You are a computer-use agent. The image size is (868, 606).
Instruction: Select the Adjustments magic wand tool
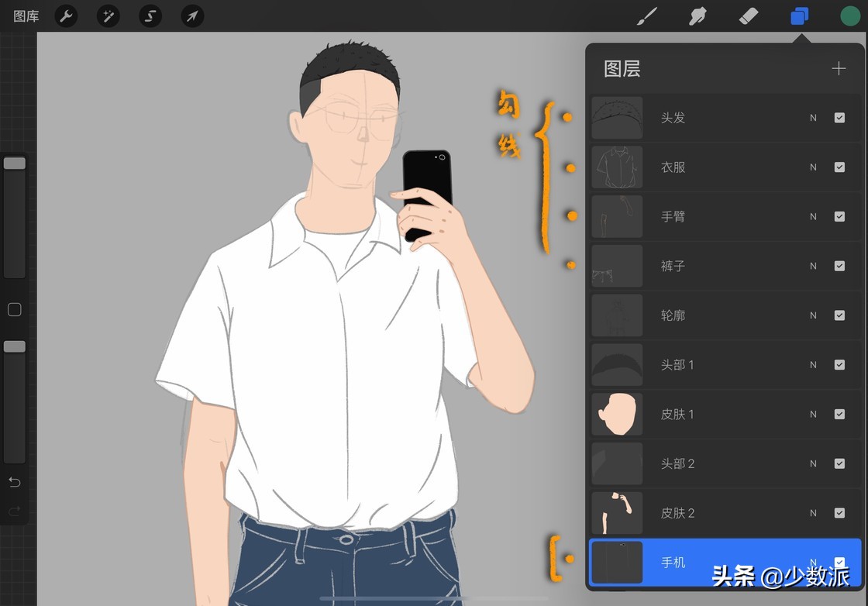pyautogui.click(x=108, y=15)
